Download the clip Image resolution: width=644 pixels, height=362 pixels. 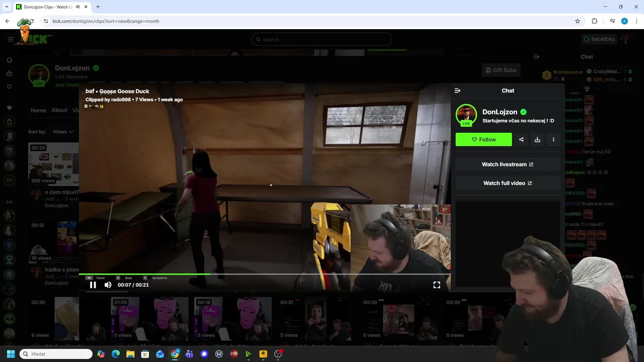537,140
